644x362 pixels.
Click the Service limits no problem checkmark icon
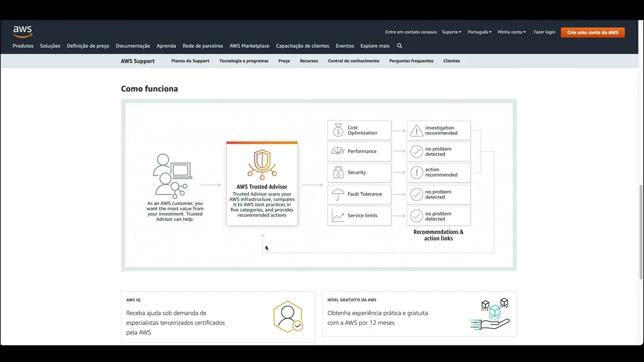(417, 216)
